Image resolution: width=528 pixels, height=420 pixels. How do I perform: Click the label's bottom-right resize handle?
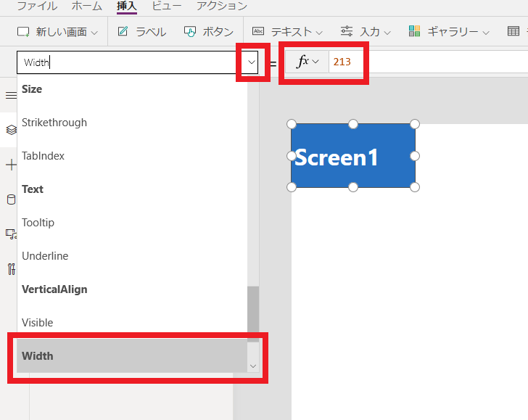click(415, 187)
